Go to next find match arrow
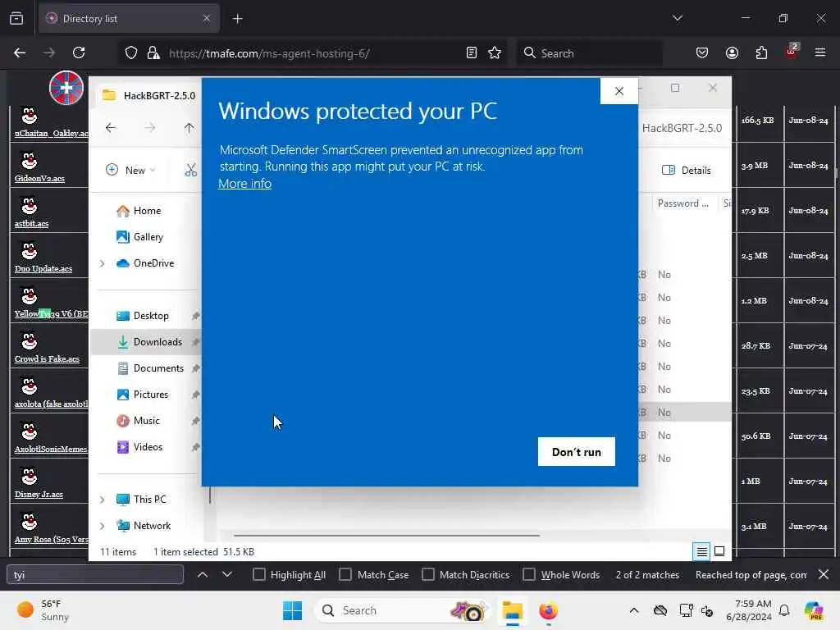Screen dimensions: 840x630 click(x=227, y=574)
